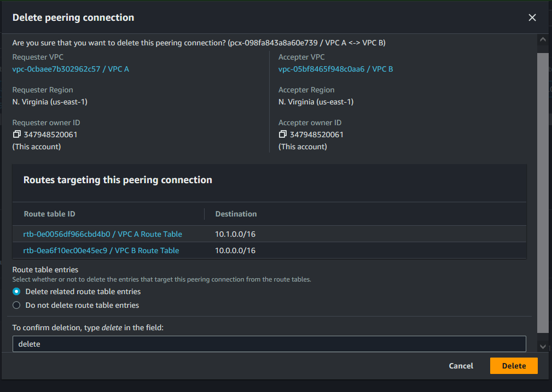Click the Destination column header
Image resolution: width=552 pixels, height=392 pixels.
pyautogui.click(x=236, y=214)
